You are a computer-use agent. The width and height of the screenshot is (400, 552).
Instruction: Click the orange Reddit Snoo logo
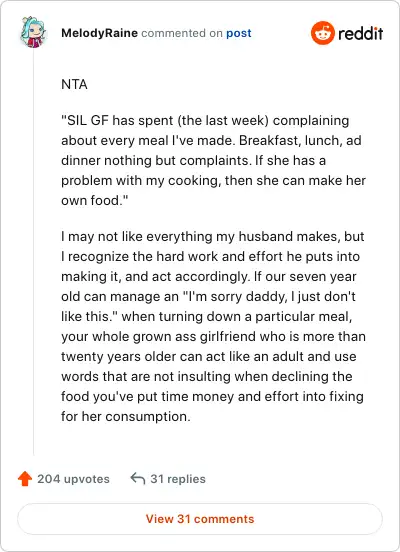[x=323, y=33]
